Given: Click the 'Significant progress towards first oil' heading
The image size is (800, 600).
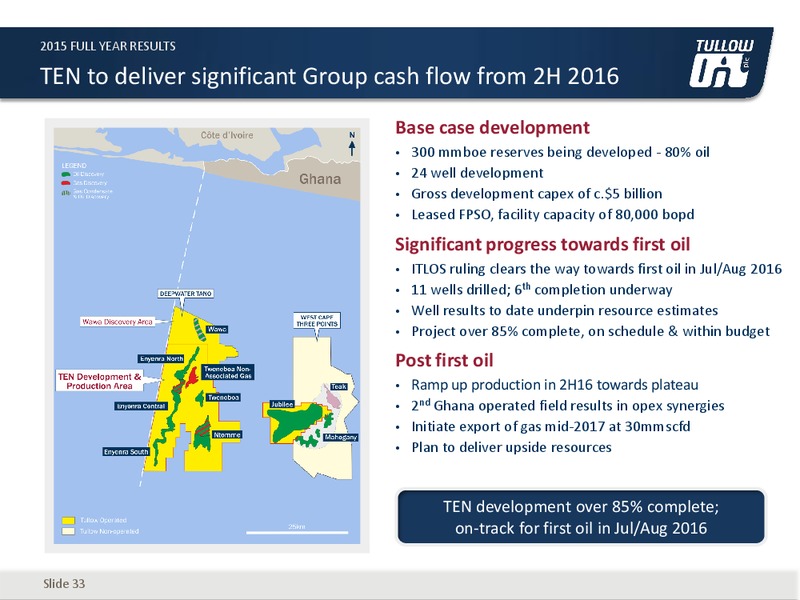Looking at the screenshot, I should pos(542,244).
